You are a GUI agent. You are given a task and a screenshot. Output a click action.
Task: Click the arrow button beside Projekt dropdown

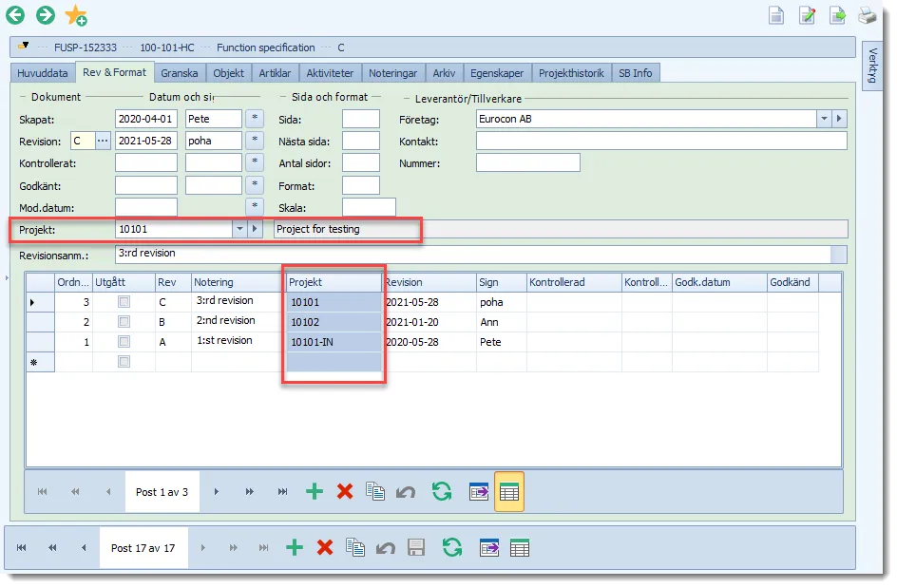click(x=255, y=229)
